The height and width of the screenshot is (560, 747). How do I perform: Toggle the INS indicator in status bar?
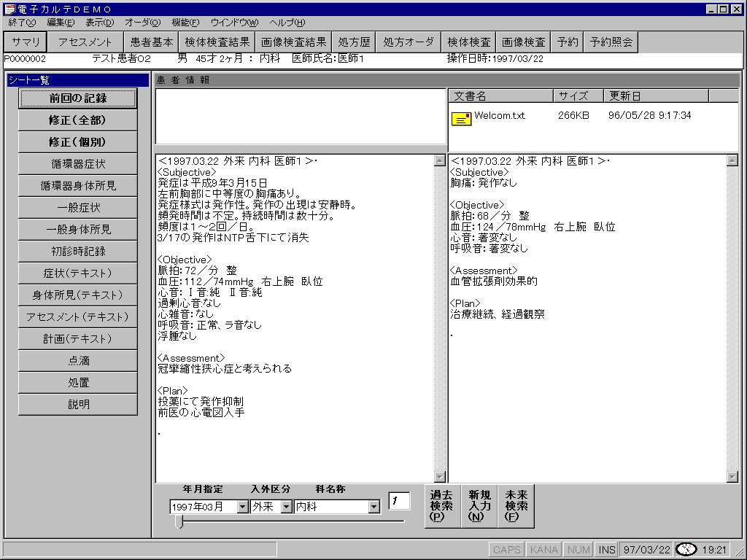(606, 550)
